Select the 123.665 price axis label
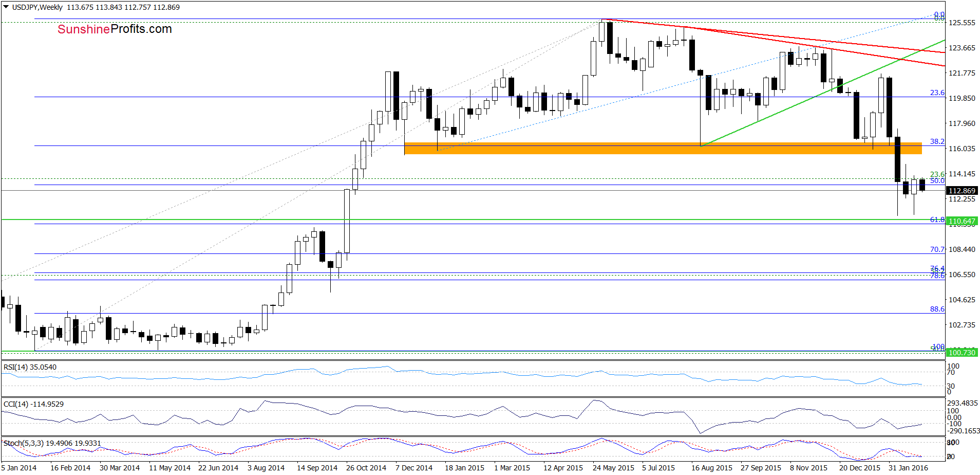 click(962, 48)
